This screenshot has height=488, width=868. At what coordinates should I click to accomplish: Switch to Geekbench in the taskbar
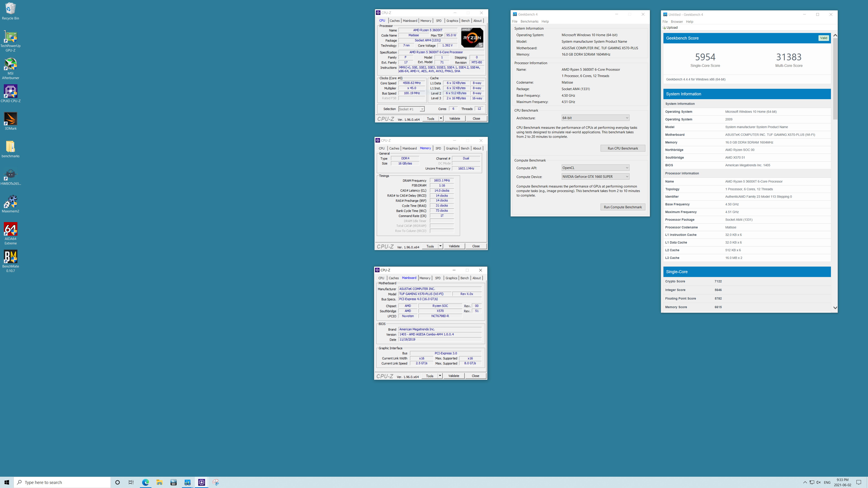pos(187,482)
